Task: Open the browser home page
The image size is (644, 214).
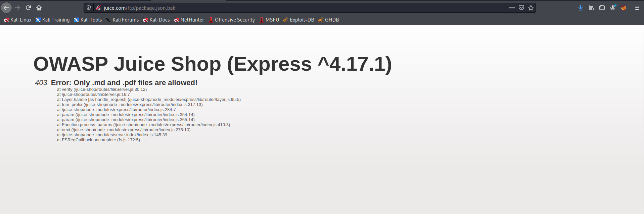Action: coord(39,8)
